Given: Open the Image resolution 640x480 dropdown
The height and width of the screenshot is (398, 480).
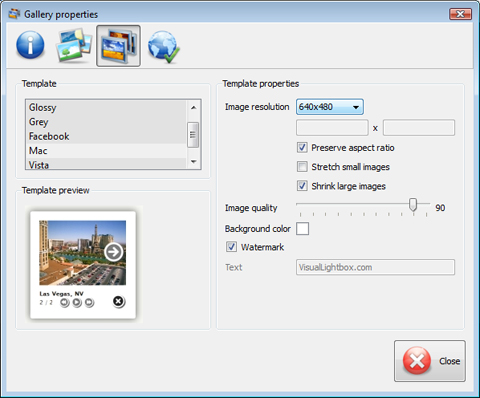Looking at the screenshot, I should (x=330, y=107).
